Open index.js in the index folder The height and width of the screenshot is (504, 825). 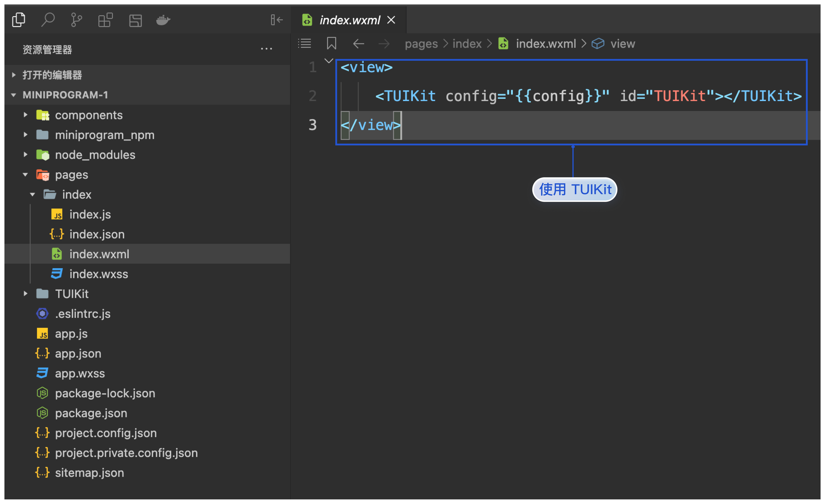point(147,215)
